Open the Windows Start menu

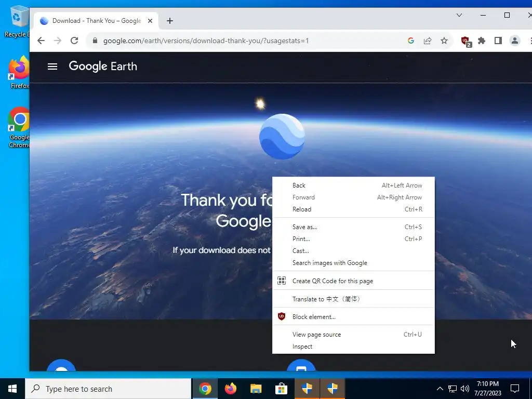coord(12,389)
